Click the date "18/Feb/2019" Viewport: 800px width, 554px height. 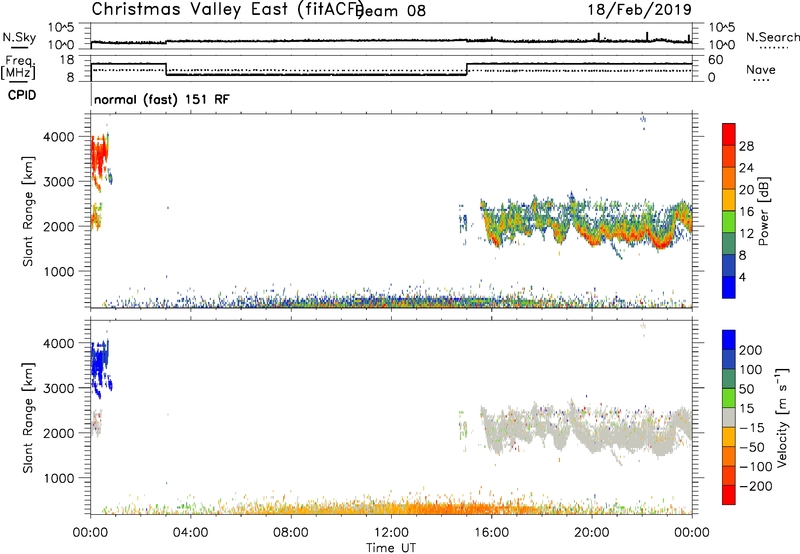click(639, 10)
